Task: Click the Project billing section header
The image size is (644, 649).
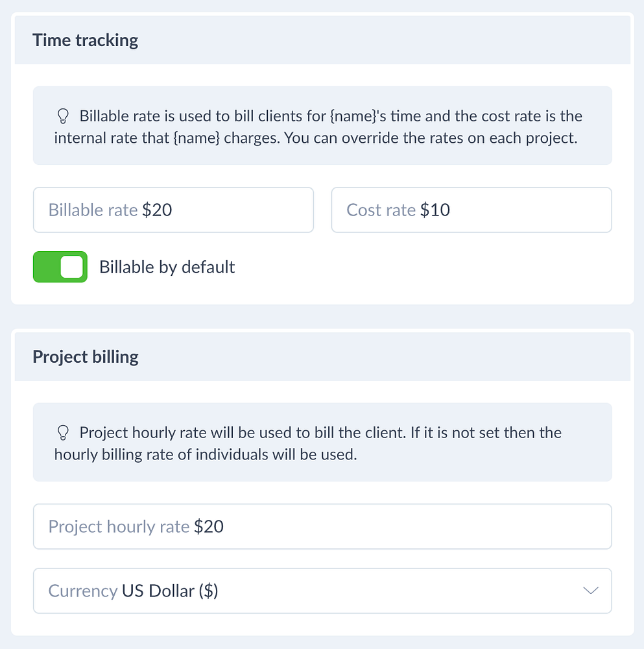Action: click(x=86, y=357)
